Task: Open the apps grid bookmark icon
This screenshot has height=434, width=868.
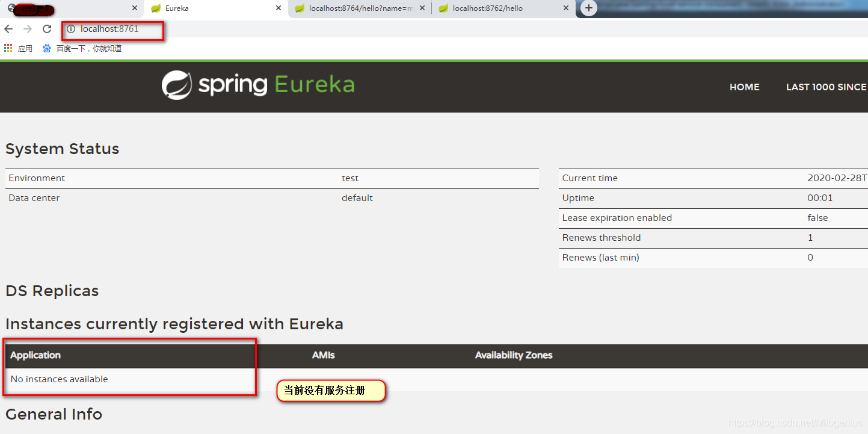Action: (x=8, y=48)
